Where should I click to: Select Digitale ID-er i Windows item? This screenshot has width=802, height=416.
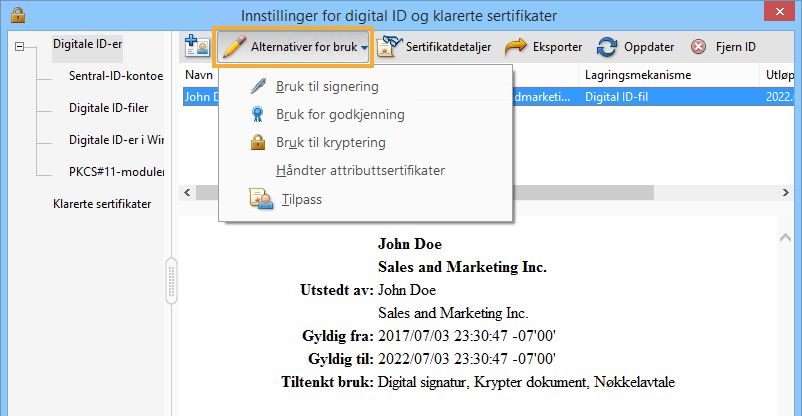tap(116, 140)
